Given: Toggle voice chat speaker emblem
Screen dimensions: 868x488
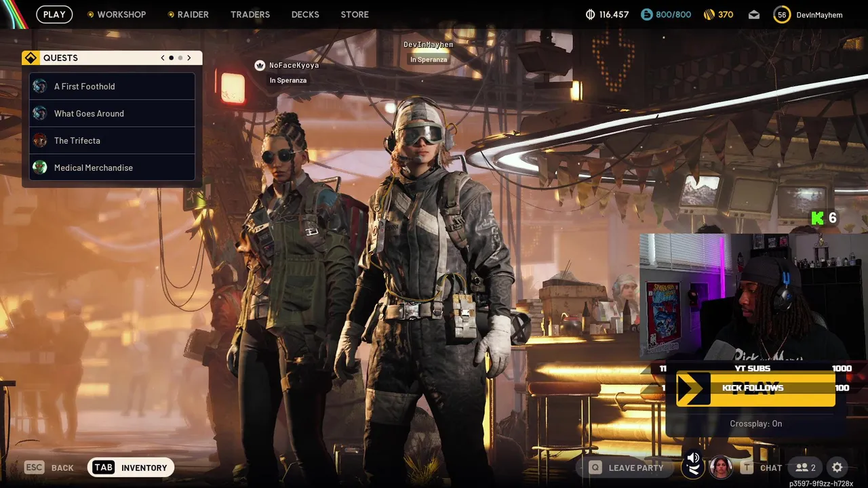Looking at the screenshot, I should click(x=693, y=466).
